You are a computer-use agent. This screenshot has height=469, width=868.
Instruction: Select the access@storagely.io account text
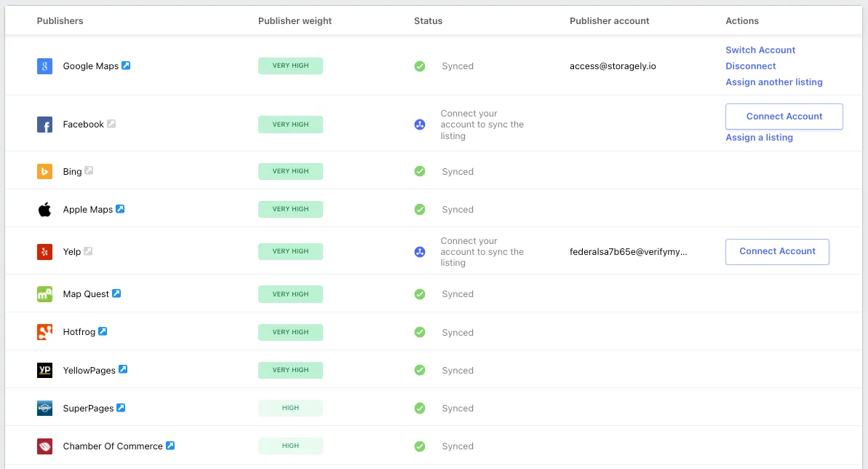click(x=613, y=66)
